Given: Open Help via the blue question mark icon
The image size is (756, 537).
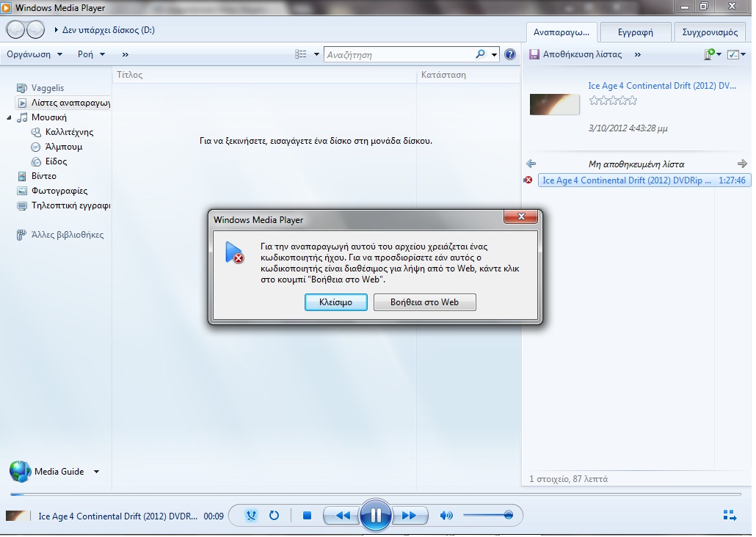Looking at the screenshot, I should click(509, 54).
